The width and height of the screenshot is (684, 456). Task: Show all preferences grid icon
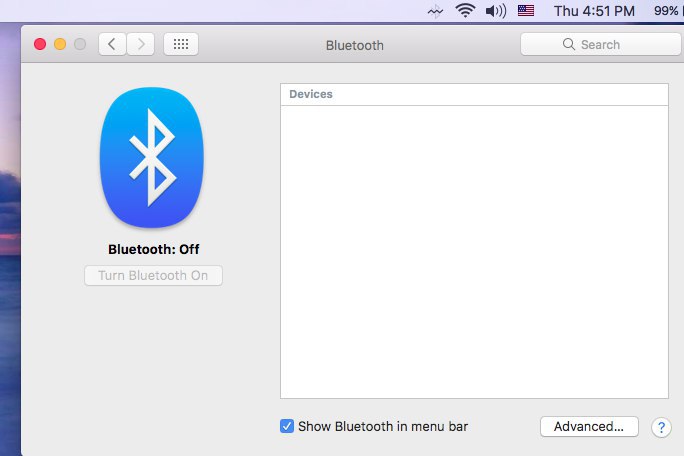pos(181,44)
